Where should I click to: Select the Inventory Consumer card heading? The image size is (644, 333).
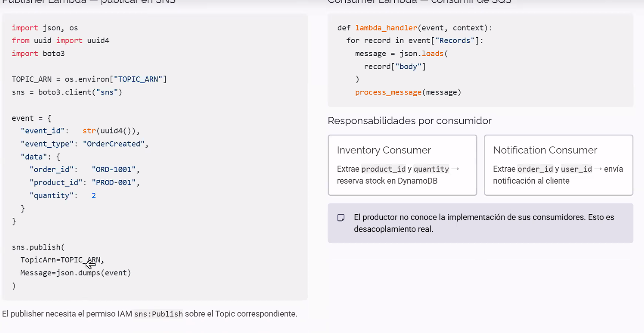tap(384, 150)
